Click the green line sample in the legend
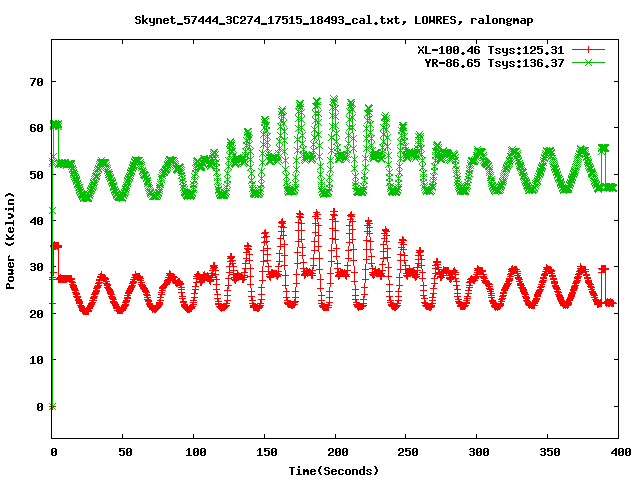This screenshot has height=480, width=640. pyautogui.click(x=588, y=62)
